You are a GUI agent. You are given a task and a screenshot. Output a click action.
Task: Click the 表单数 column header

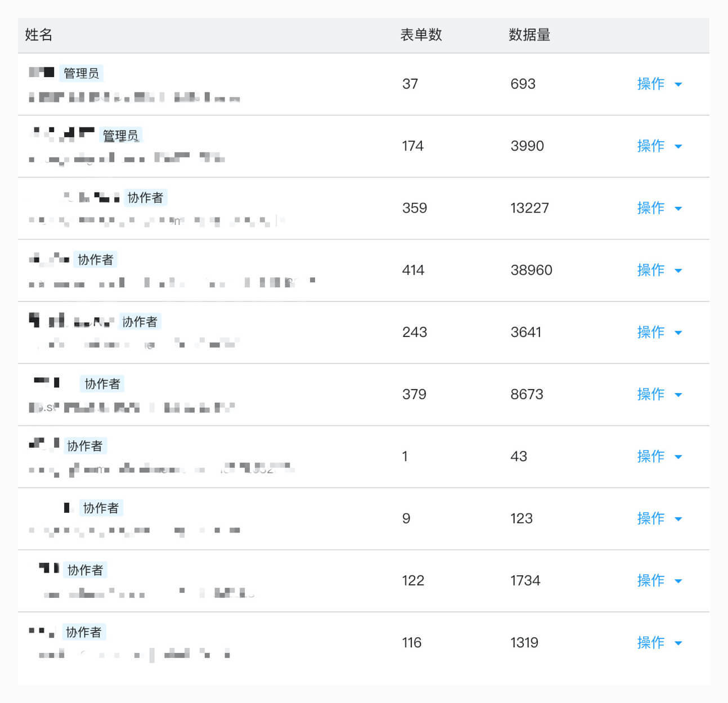[421, 35]
